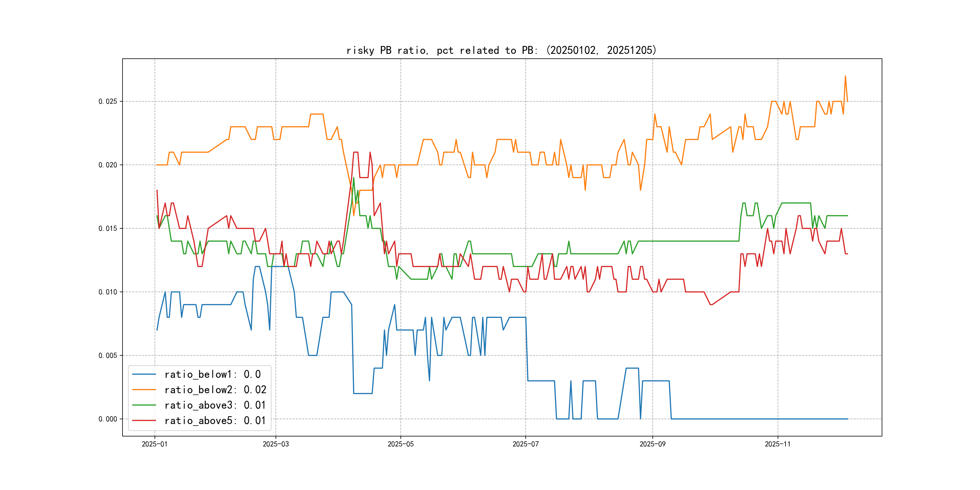The image size is (980, 490).
Task: Select the 'ratio_above3: 0.01' legend label
Action: 215,405
